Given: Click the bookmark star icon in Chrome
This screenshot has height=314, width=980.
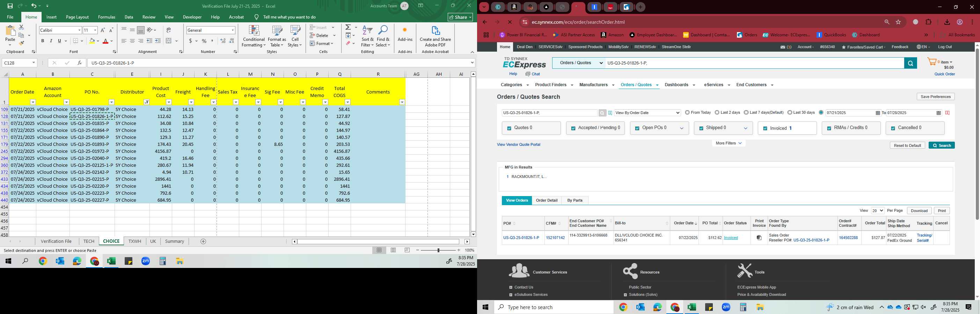Looking at the screenshot, I should (x=899, y=22).
